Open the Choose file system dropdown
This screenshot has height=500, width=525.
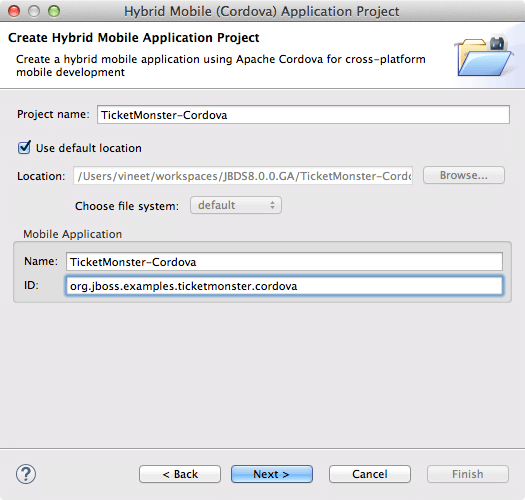(236, 205)
